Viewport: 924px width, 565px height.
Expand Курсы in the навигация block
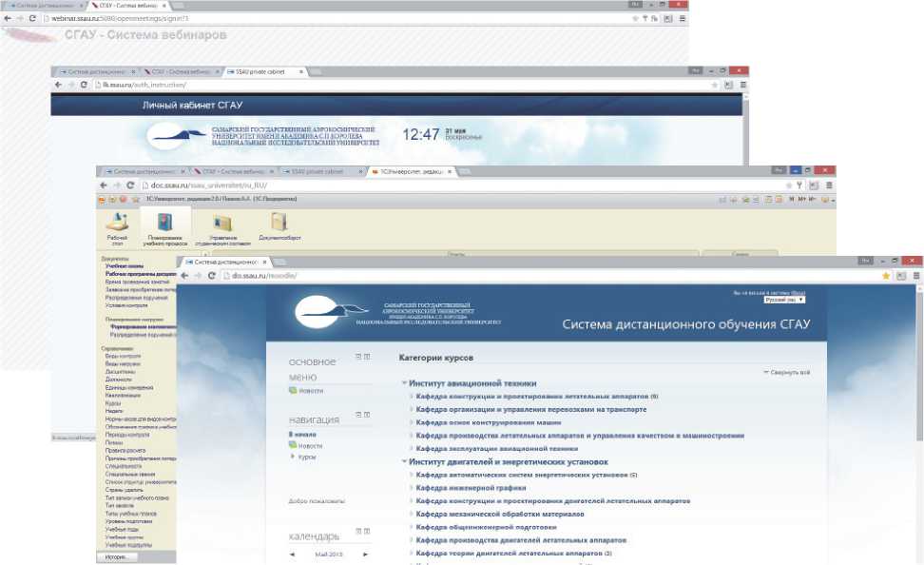click(x=292, y=457)
